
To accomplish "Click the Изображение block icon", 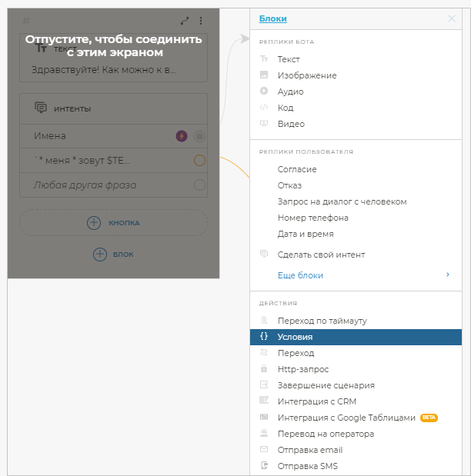I will point(264,75).
